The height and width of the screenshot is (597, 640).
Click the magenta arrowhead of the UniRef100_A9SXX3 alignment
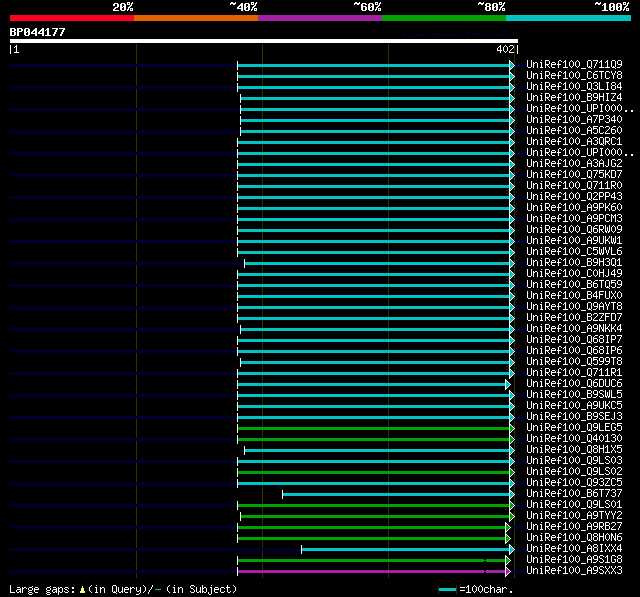pyautogui.click(x=508, y=571)
